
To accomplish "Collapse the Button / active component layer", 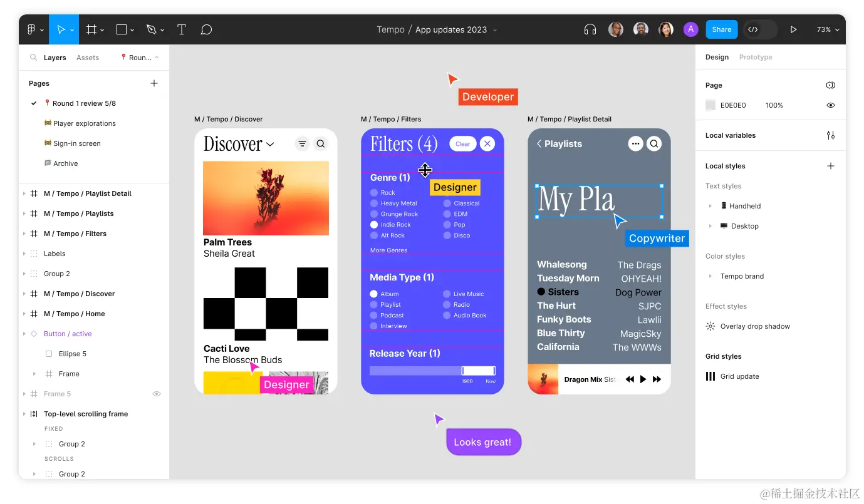I will 24,334.
